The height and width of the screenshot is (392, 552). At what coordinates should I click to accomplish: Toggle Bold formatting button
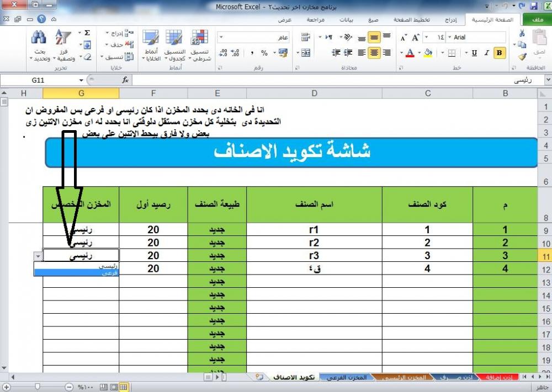500,53
